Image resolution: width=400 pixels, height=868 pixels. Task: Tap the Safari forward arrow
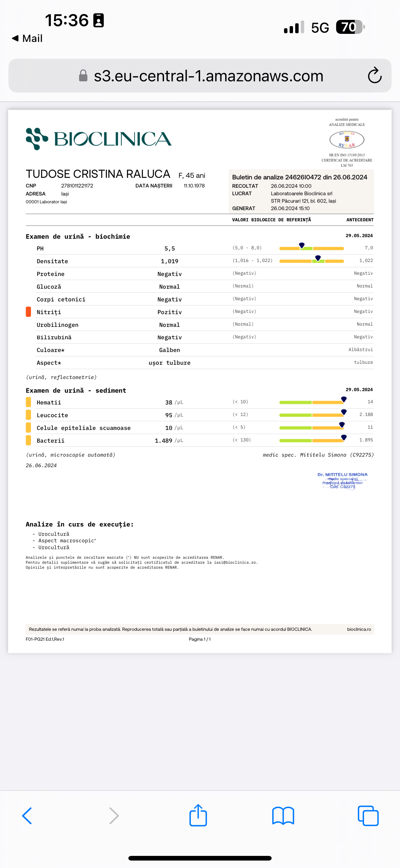tap(114, 816)
